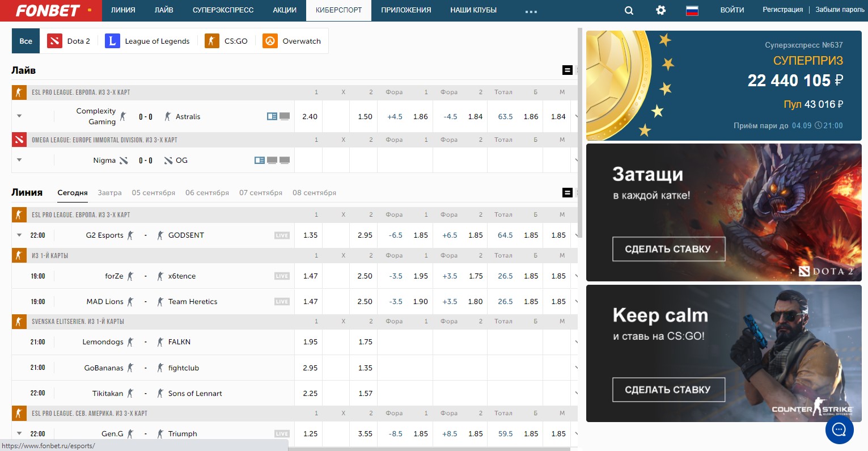Click the LIVE badge on Gen.G row
The height and width of the screenshot is (451, 868).
pyautogui.click(x=282, y=434)
